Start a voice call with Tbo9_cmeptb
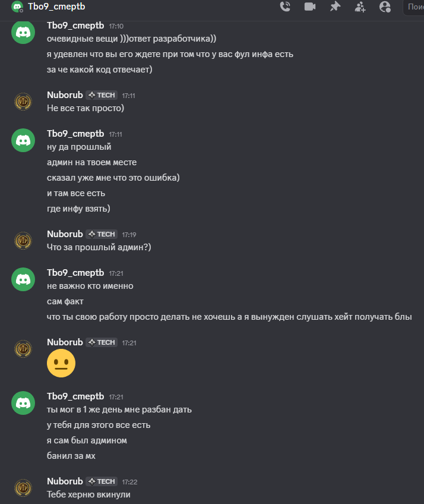424x504 pixels. (x=285, y=7)
